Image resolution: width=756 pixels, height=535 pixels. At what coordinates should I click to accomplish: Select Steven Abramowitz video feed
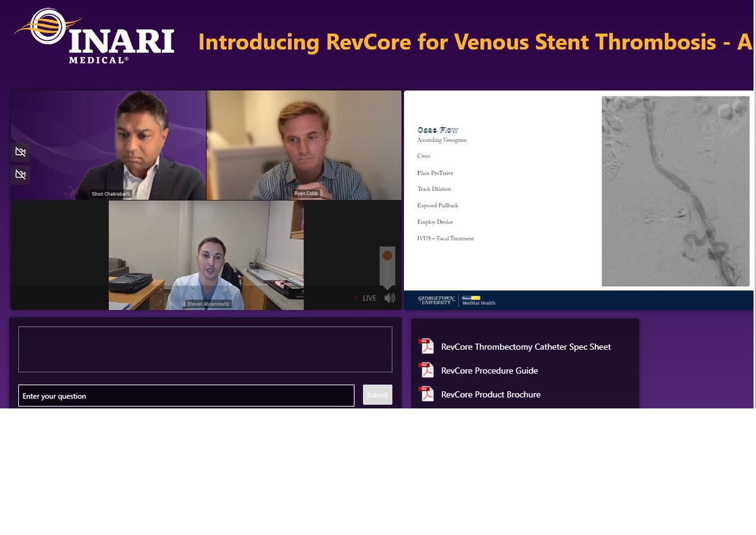click(x=206, y=255)
